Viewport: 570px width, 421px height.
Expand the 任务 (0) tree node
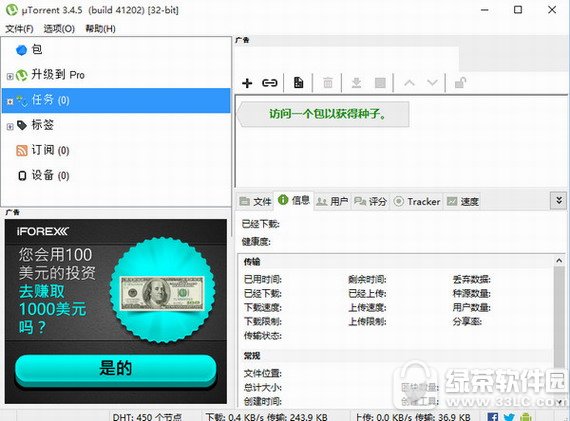[x=10, y=101]
